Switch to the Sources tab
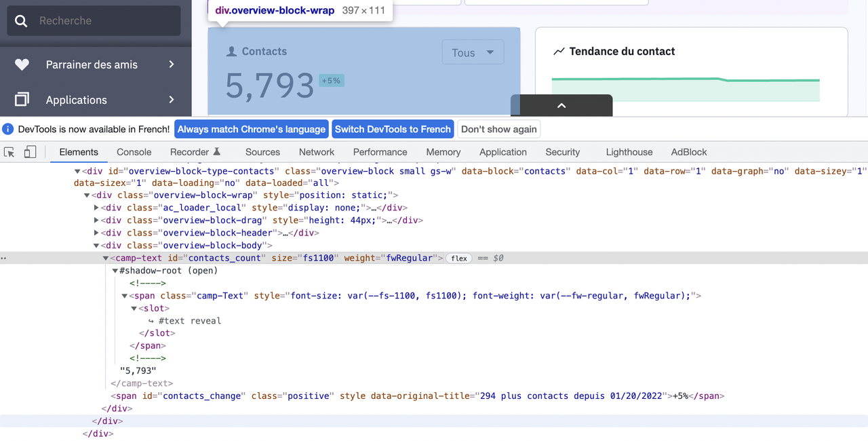The width and height of the screenshot is (868, 441). (x=262, y=152)
